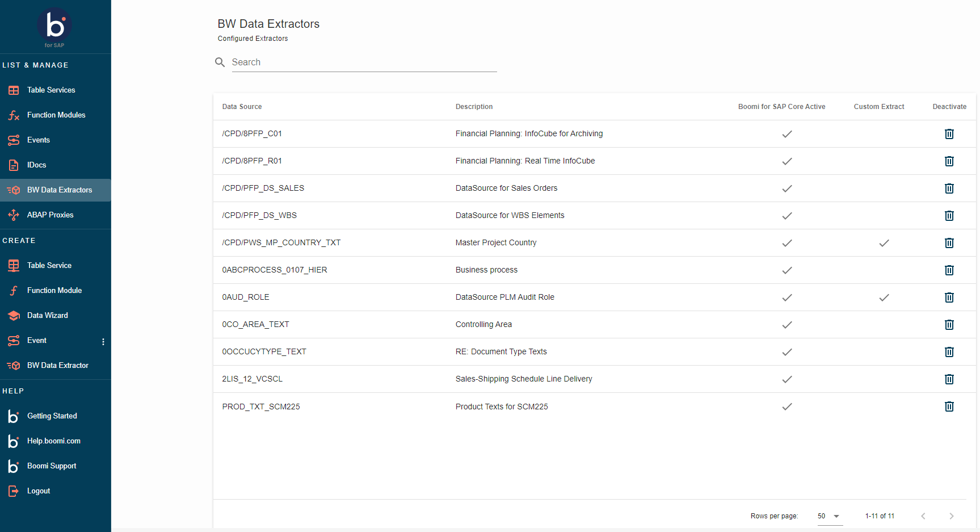Deactivate the 0AUD_ROLE extractor with trash icon
The image size is (980, 532).
pos(949,298)
